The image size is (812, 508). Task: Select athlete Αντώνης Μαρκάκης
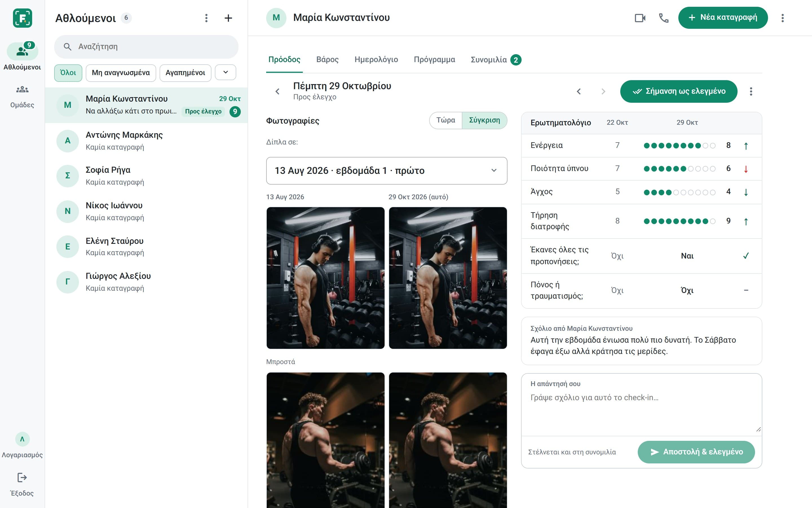(x=146, y=141)
